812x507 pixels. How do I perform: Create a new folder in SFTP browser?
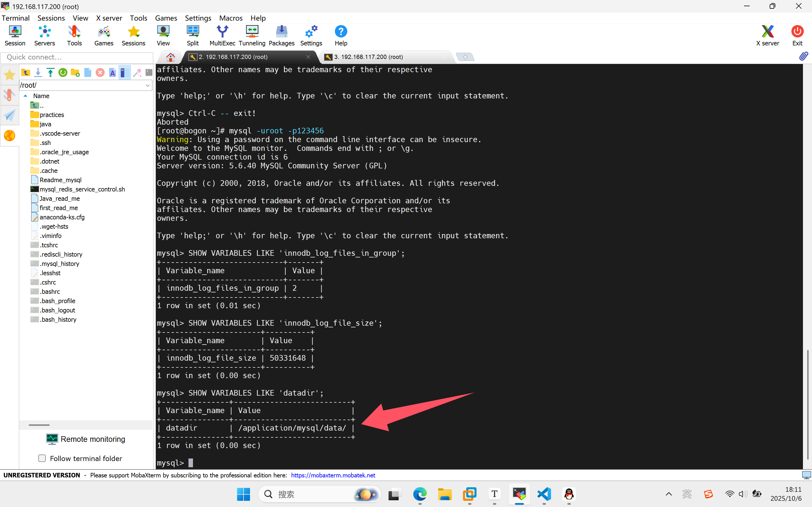pos(75,72)
